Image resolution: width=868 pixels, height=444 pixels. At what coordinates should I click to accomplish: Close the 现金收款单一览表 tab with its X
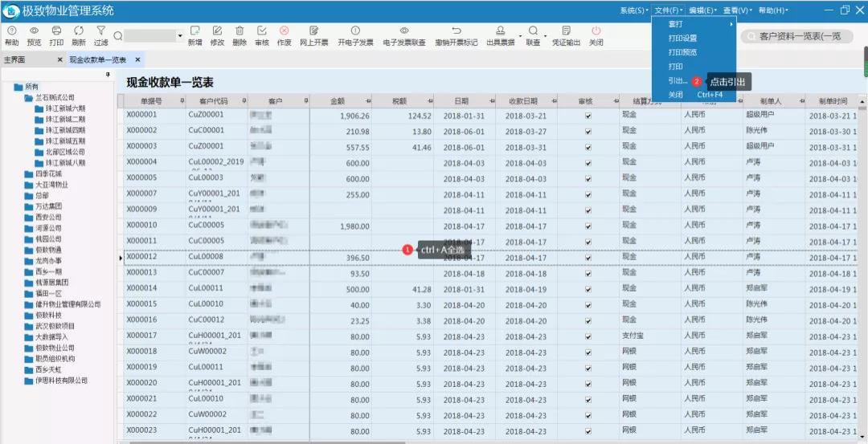click(x=138, y=59)
